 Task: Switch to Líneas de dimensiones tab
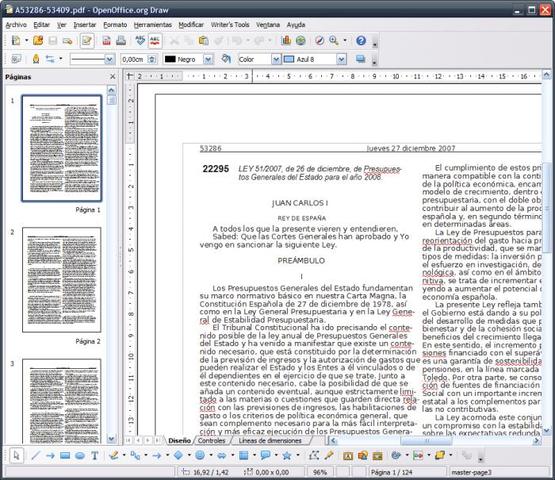pos(270,441)
